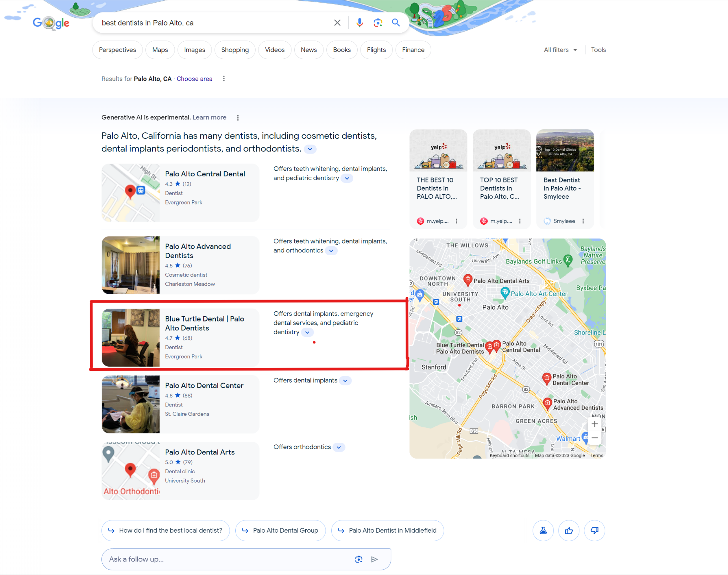Switch to the Shopping tab
The height and width of the screenshot is (575, 728).
(235, 50)
